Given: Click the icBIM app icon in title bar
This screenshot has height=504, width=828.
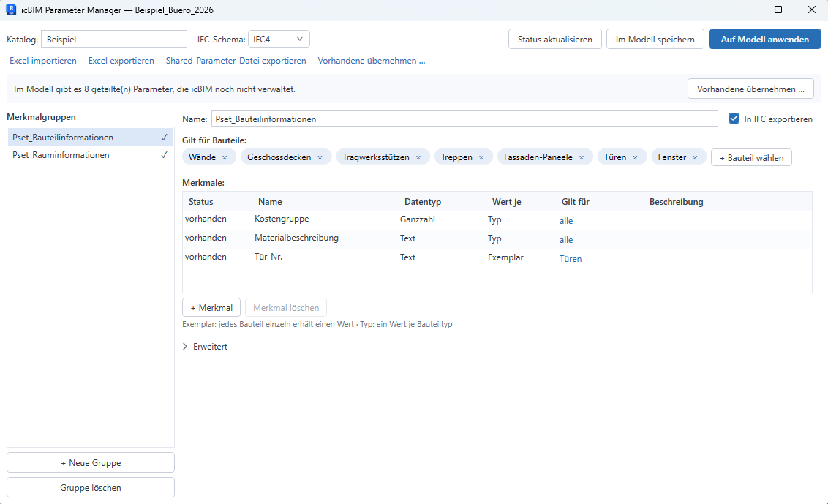Looking at the screenshot, I should click(x=11, y=10).
